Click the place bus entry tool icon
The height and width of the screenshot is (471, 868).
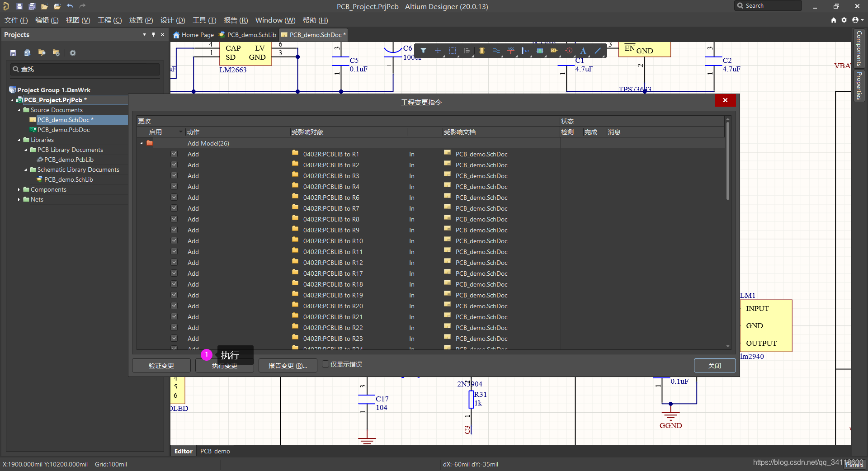click(525, 51)
